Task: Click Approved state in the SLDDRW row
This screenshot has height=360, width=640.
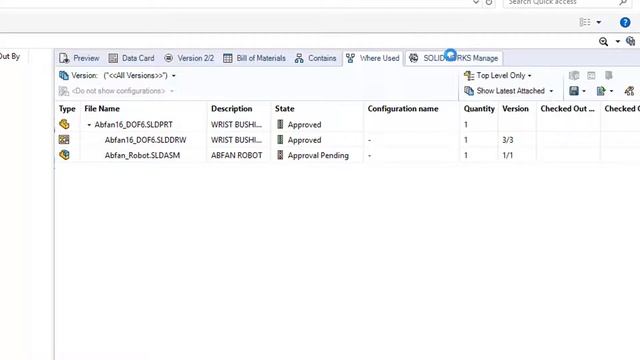Action: click(x=304, y=140)
